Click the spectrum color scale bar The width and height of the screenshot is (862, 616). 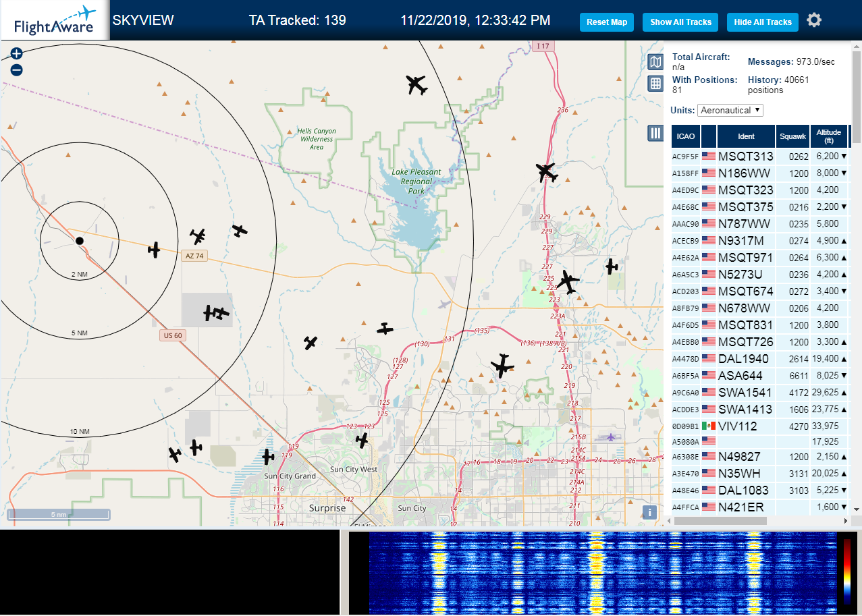point(847,571)
